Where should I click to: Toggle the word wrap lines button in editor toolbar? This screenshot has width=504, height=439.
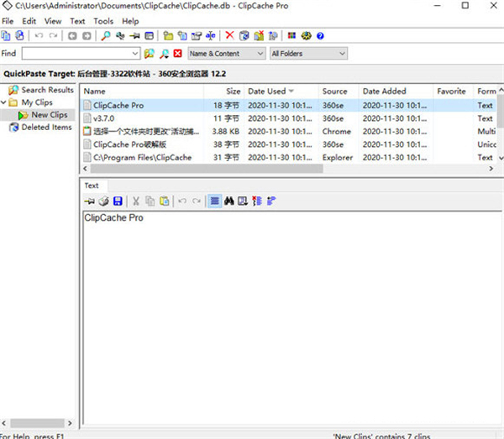214,201
